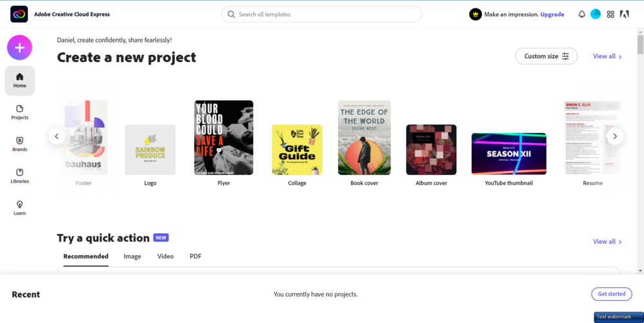This screenshot has height=323, width=644.
Task: Open the Learn lightbulb section
Action: point(20,208)
